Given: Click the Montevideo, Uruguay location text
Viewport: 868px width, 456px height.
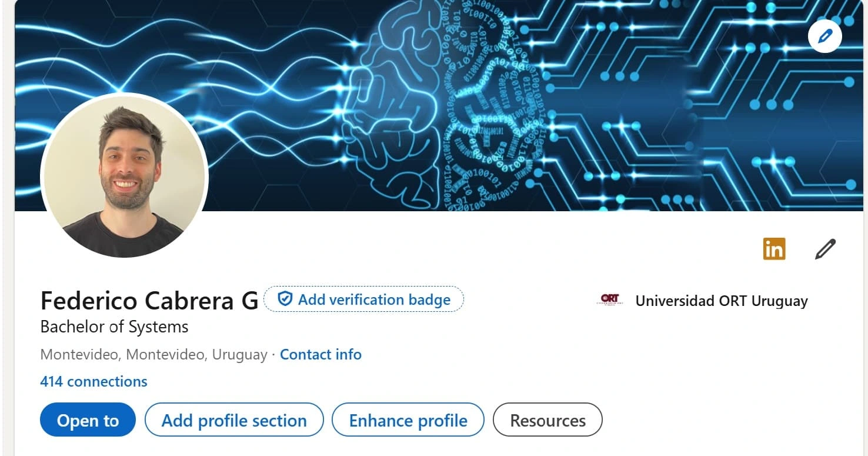Looking at the screenshot, I should 153,355.
